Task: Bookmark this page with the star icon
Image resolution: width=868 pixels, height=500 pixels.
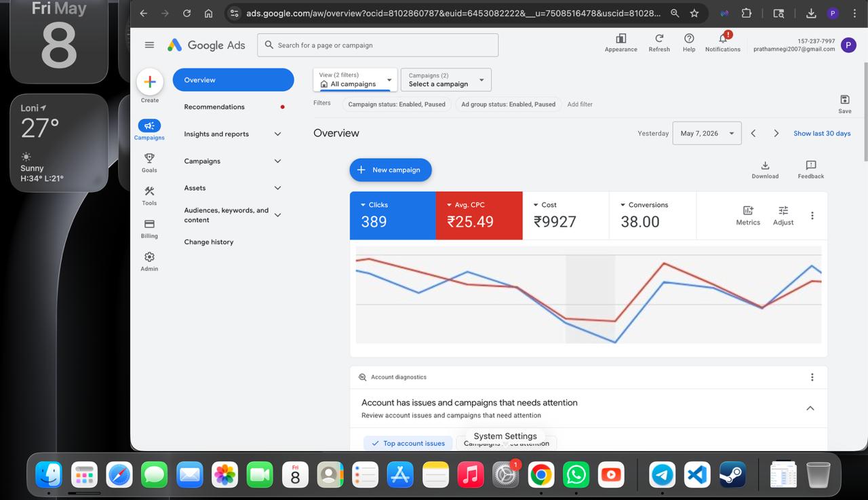Action: 694,13
